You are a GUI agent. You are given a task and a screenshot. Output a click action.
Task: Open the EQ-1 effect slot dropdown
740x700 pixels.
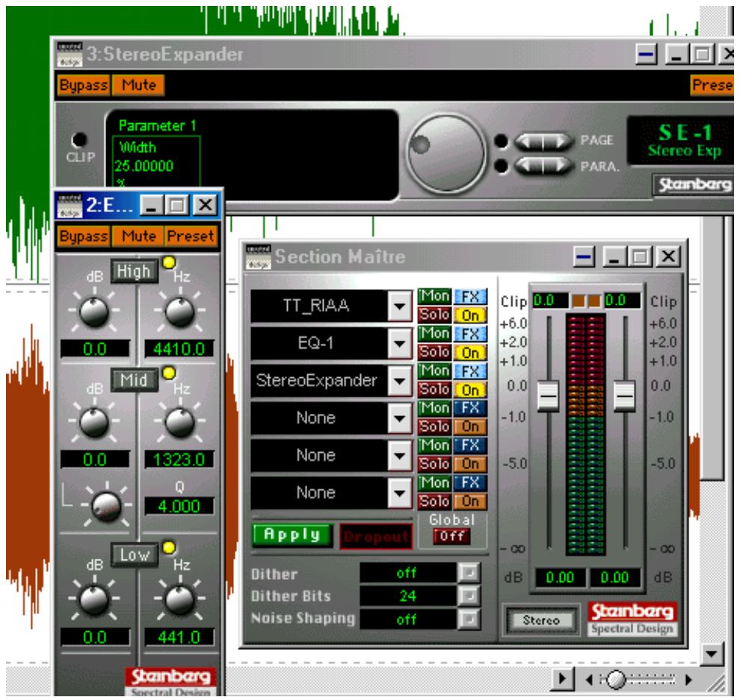click(400, 344)
